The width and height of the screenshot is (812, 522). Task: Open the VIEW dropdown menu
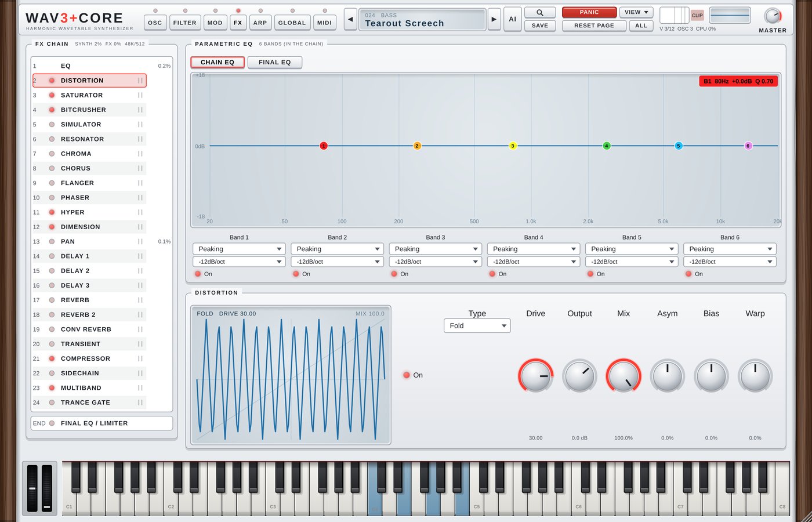[x=636, y=12]
